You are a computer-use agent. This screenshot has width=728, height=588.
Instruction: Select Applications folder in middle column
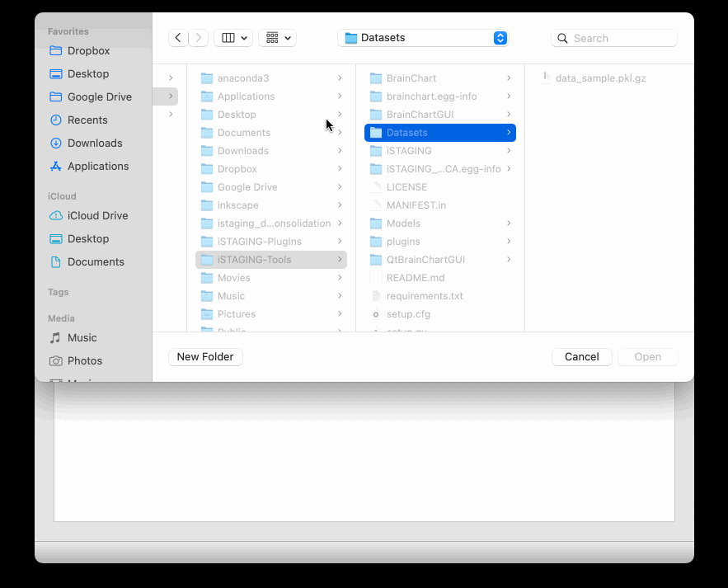tap(271, 96)
